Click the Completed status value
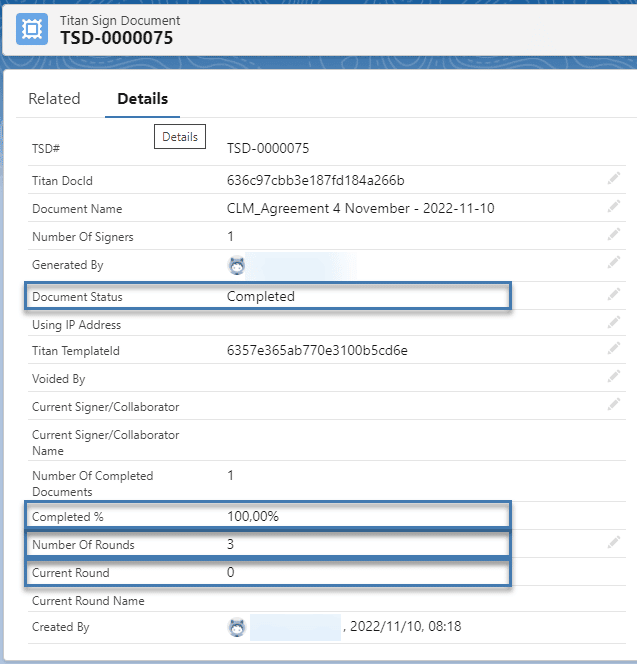This screenshot has width=637, height=664. click(261, 296)
